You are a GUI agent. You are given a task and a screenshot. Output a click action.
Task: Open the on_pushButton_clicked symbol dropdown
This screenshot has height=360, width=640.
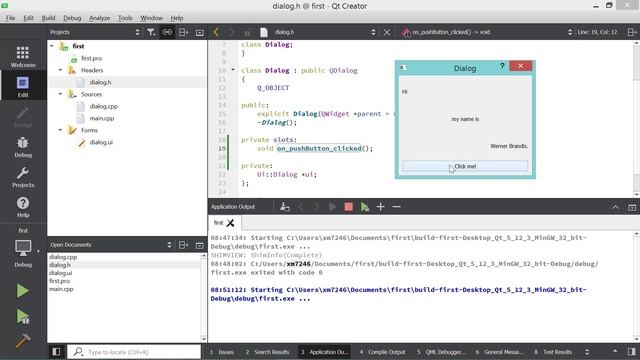click(570, 32)
